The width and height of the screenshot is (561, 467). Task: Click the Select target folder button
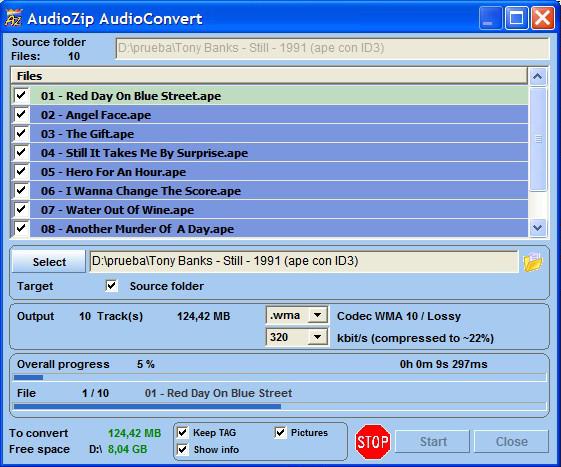[49, 262]
